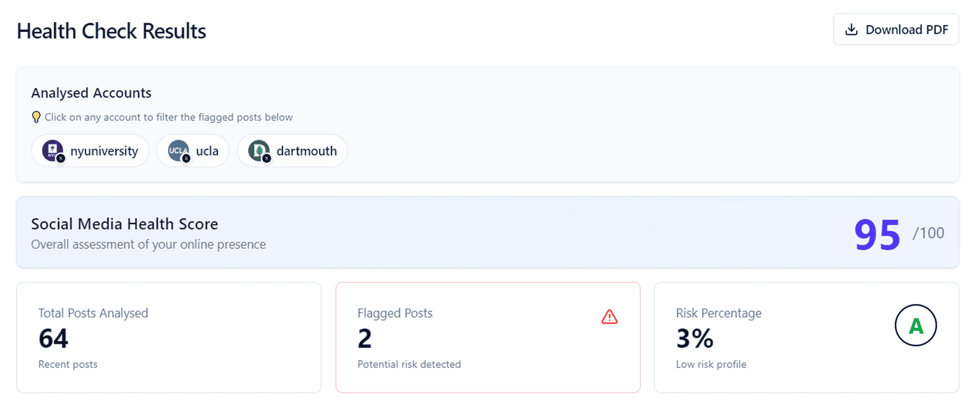Filter flagged posts by nyuniversity account
This screenshot has height=399, width=980.
(x=90, y=151)
